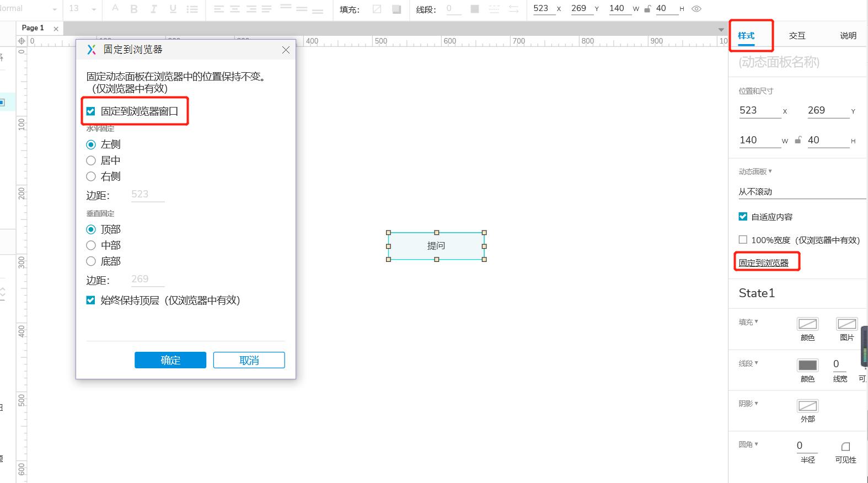This screenshot has width=868, height=483.
Task: Expand the 圆角 section arrow
Action: pos(756,444)
